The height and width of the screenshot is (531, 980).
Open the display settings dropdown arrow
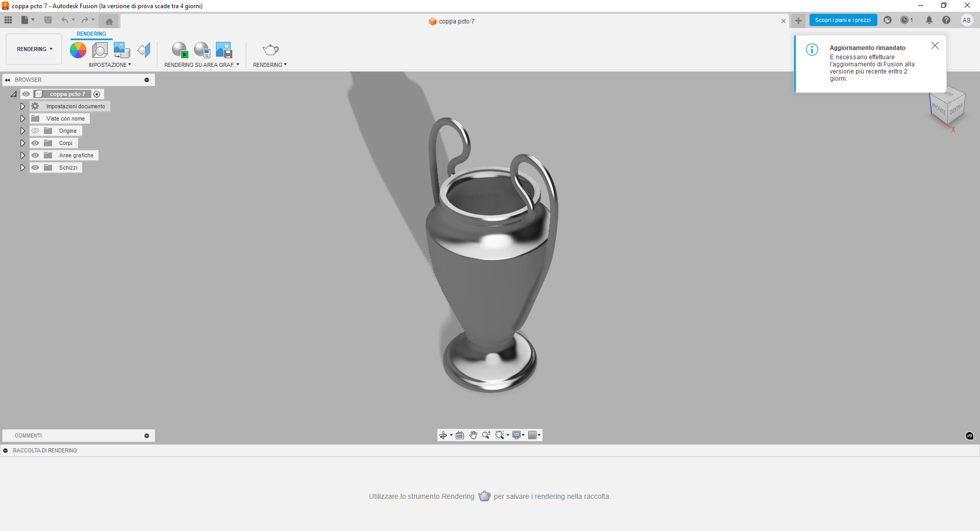click(523, 435)
